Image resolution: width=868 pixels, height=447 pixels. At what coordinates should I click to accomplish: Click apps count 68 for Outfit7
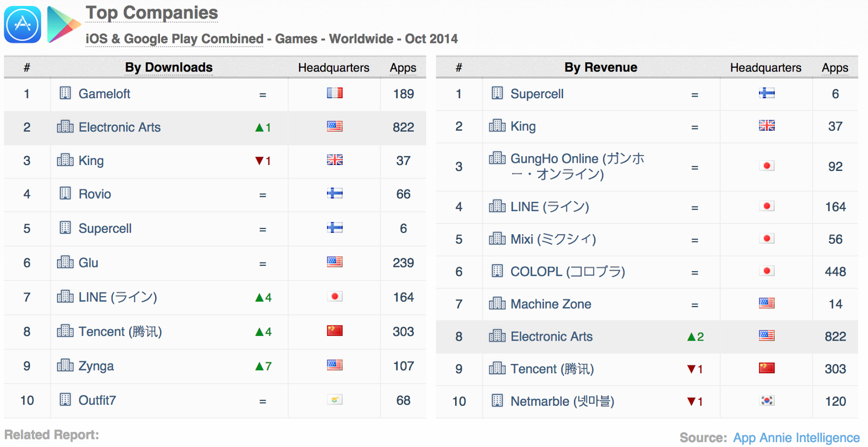tap(403, 400)
